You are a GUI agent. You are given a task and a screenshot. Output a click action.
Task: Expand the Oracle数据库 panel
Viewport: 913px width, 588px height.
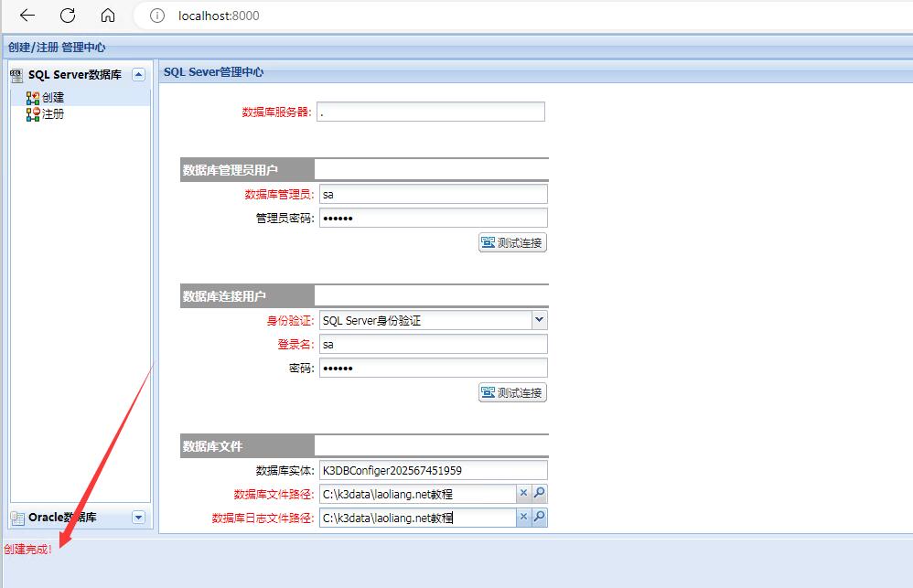coord(138,517)
